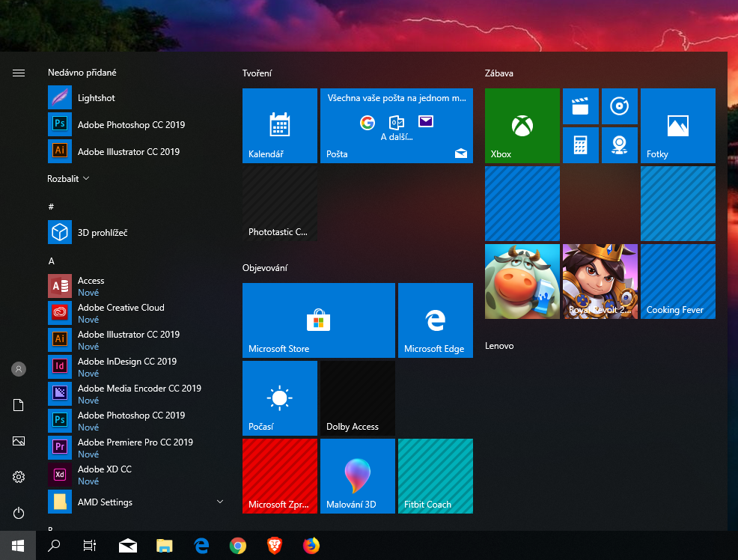Launch Brave browser from the taskbar
This screenshot has width=738, height=560.
[x=275, y=546]
